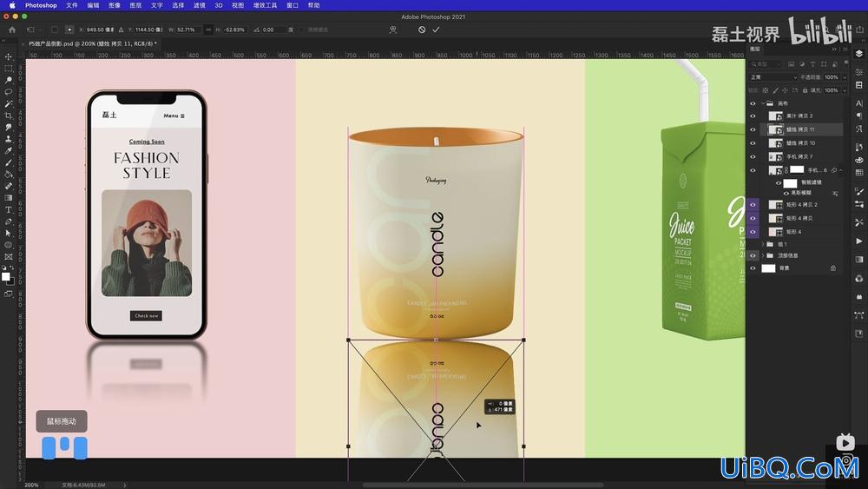
Task: Cancel the transform with the circle-slash icon
Action: (422, 30)
